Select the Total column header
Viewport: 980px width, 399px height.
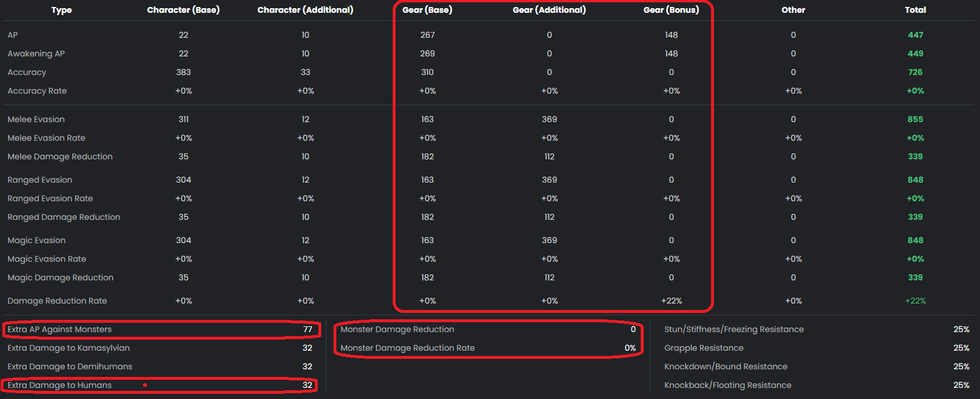click(916, 10)
